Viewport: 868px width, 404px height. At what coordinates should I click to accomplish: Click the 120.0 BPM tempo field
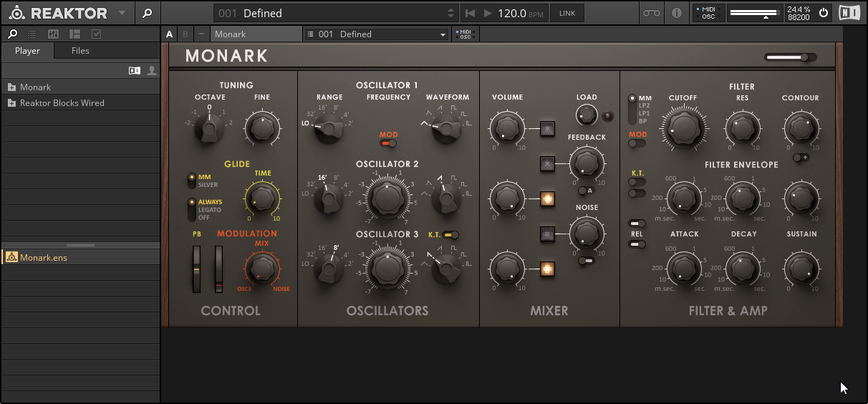521,13
